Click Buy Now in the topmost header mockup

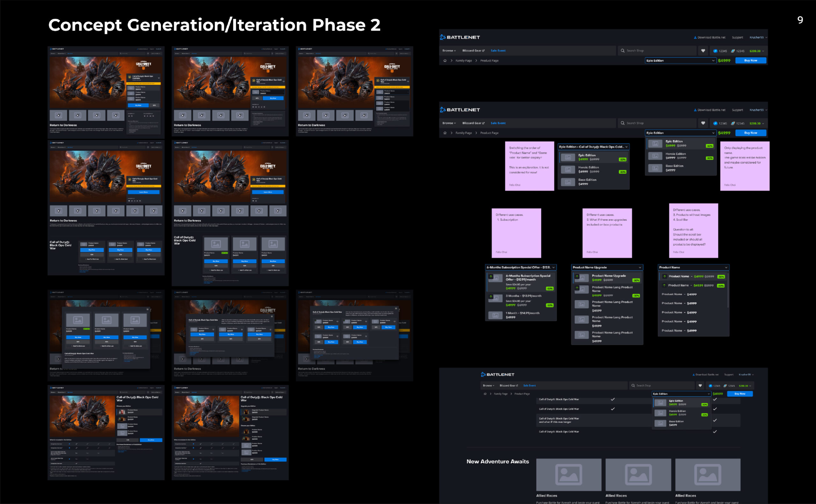(x=750, y=61)
